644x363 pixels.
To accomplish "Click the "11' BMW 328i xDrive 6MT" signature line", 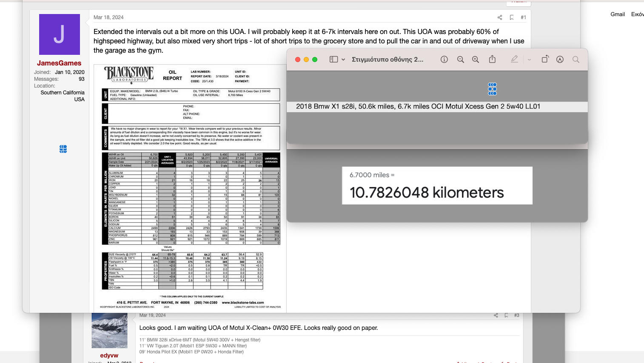I will tap(200, 340).
